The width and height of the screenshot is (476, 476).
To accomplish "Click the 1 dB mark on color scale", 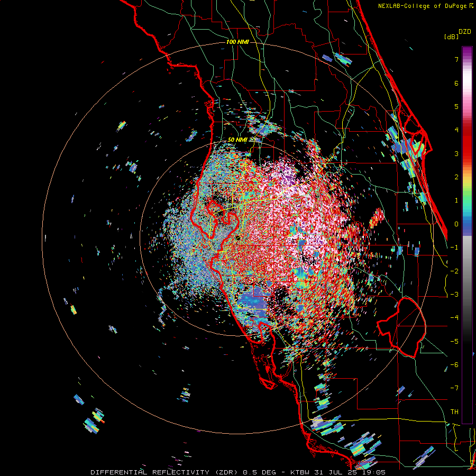I will 456,200.
